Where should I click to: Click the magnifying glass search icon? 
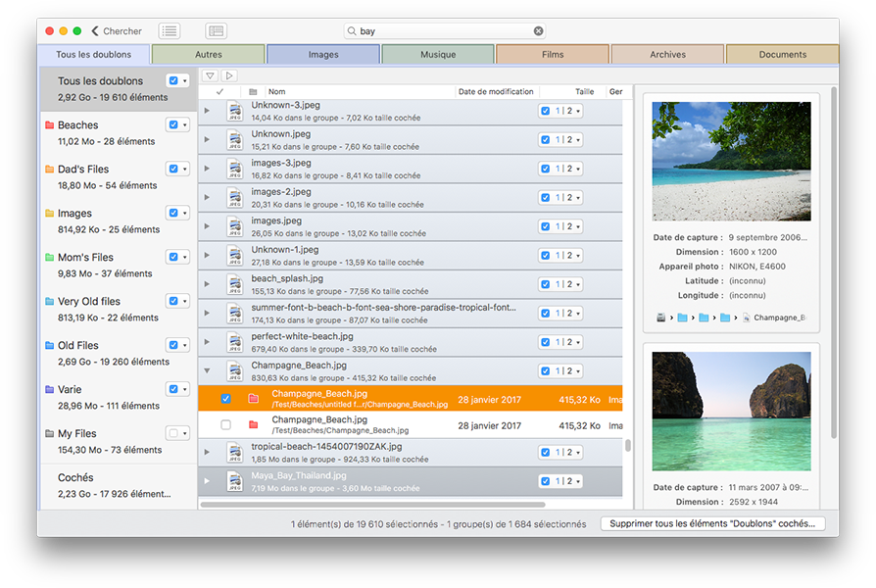(352, 30)
